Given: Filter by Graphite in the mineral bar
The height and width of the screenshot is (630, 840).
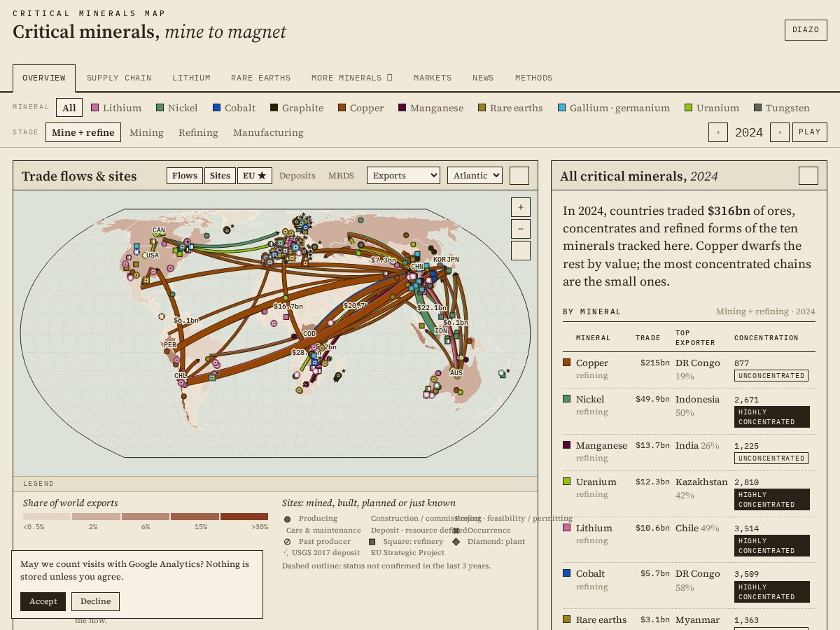Looking at the screenshot, I should (297, 108).
